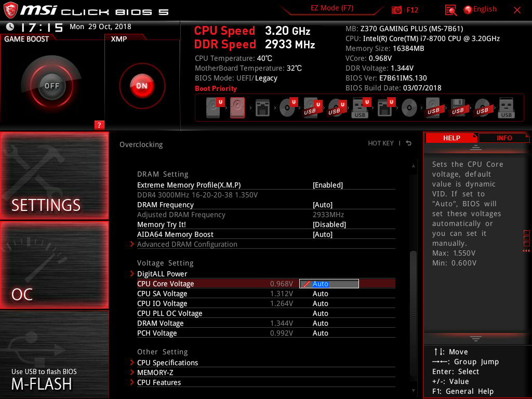Screen dimensions: 532x399
Task: Select the UEFI hard disk boot device icon
Action: click(215, 108)
